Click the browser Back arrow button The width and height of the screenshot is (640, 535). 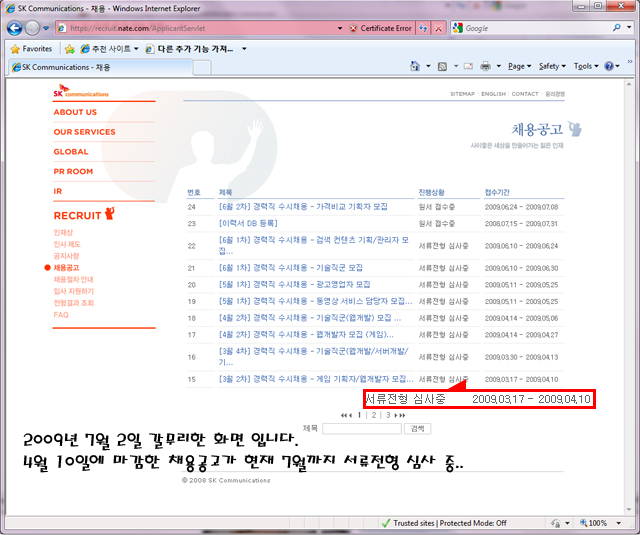(x=14, y=28)
